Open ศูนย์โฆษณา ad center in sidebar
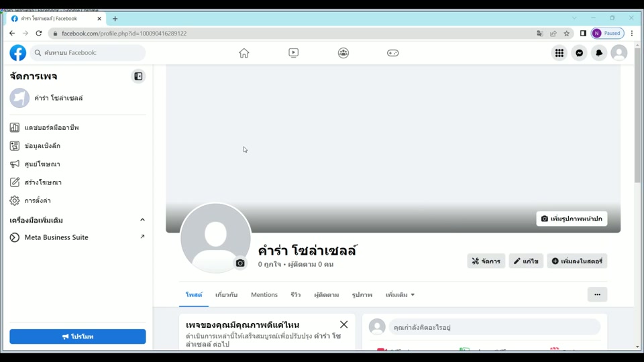 (78, 164)
